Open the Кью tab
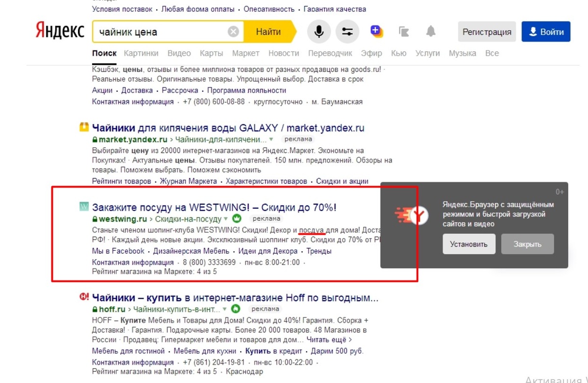The height and width of the screenshot is (383, 588). [x=399, y=53]
